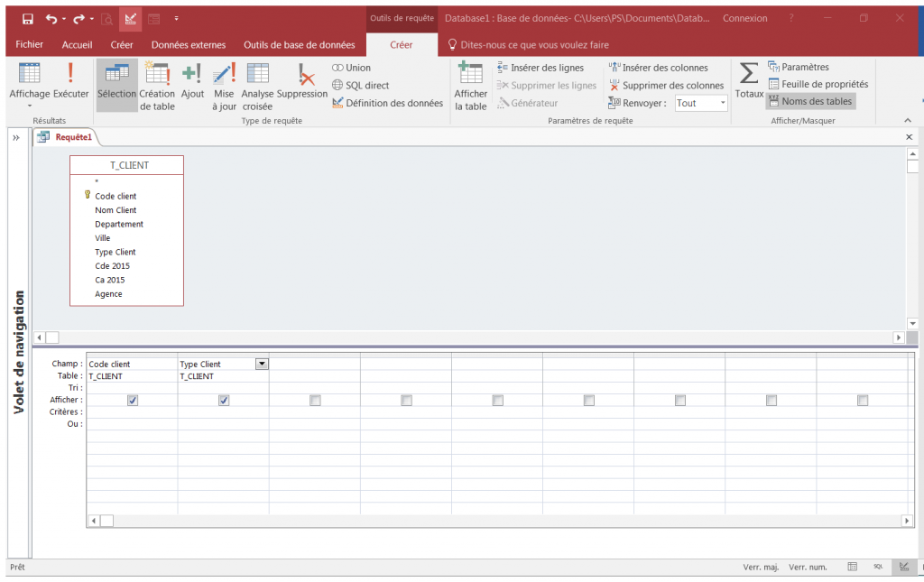This screenshot has height=582, width=924.
Task: Uncheck Afficher for Type Client column
Action: 224,401
